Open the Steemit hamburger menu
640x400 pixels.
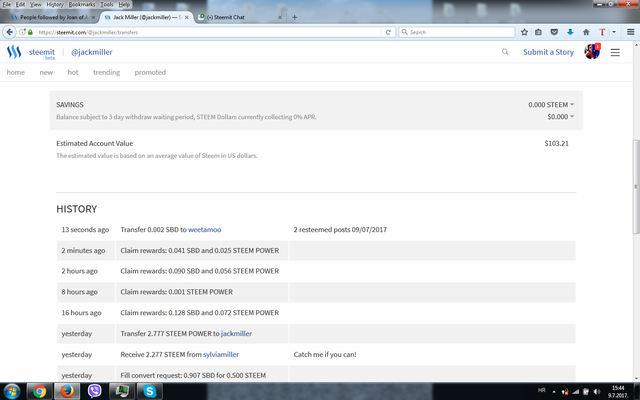pyautogui.click(x=615, y=52)
